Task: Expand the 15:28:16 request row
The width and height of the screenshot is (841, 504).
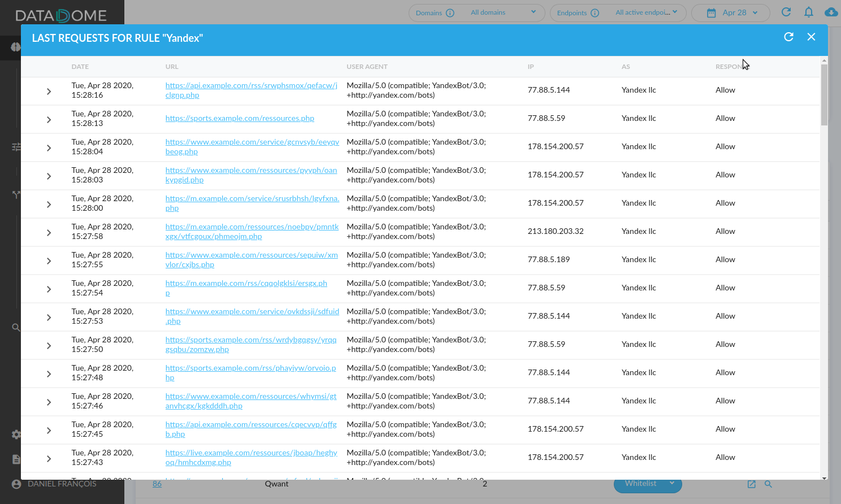Action: coord(49,92)
